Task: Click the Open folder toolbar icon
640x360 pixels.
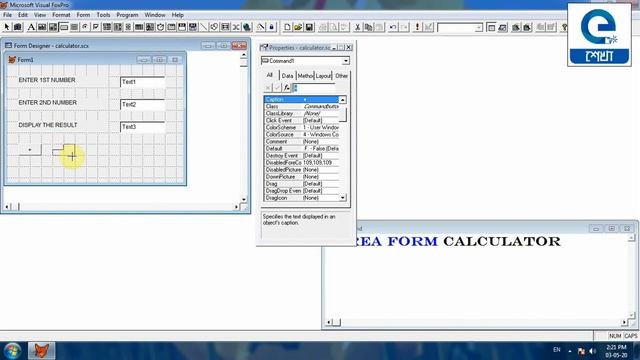Action: coord(298,27)
